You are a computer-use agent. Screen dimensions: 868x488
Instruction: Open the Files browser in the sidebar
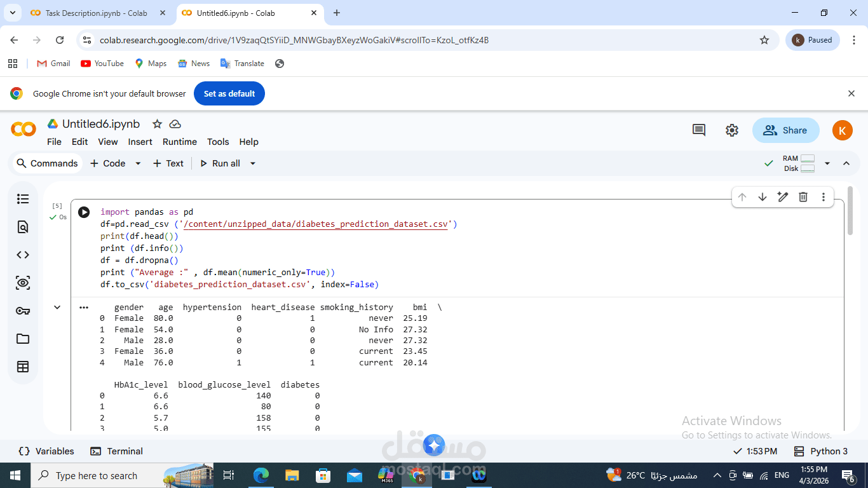[23, 339]
